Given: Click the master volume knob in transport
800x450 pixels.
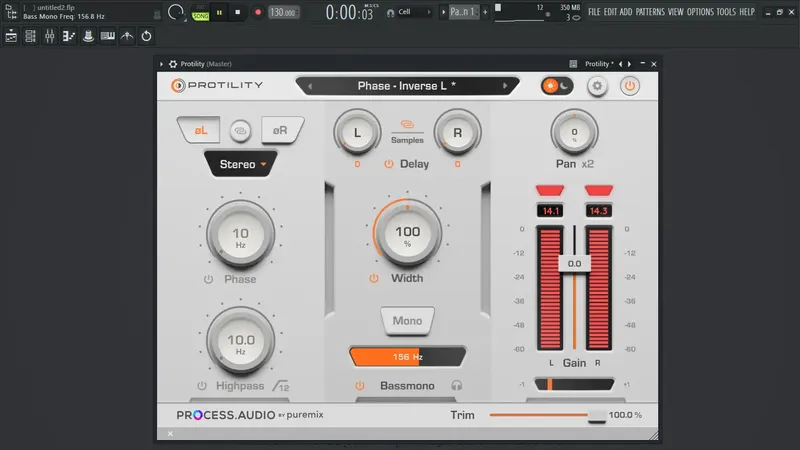Looking at the screenshot, I should pyautogui.click(x=176, y=12).
